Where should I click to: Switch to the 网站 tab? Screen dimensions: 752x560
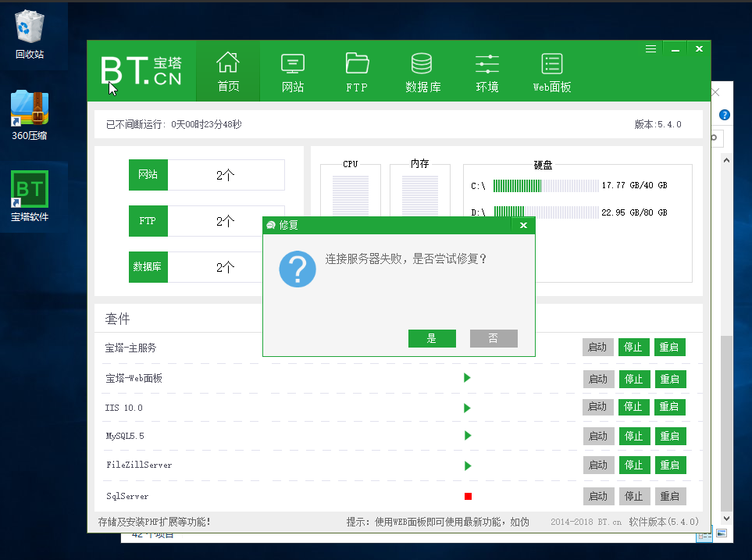[293, 71]
